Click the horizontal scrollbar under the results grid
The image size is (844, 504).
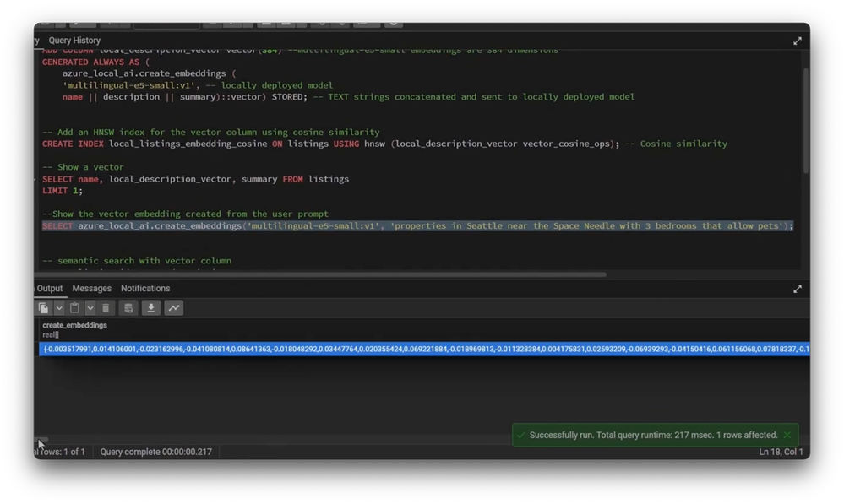[42, 440]
